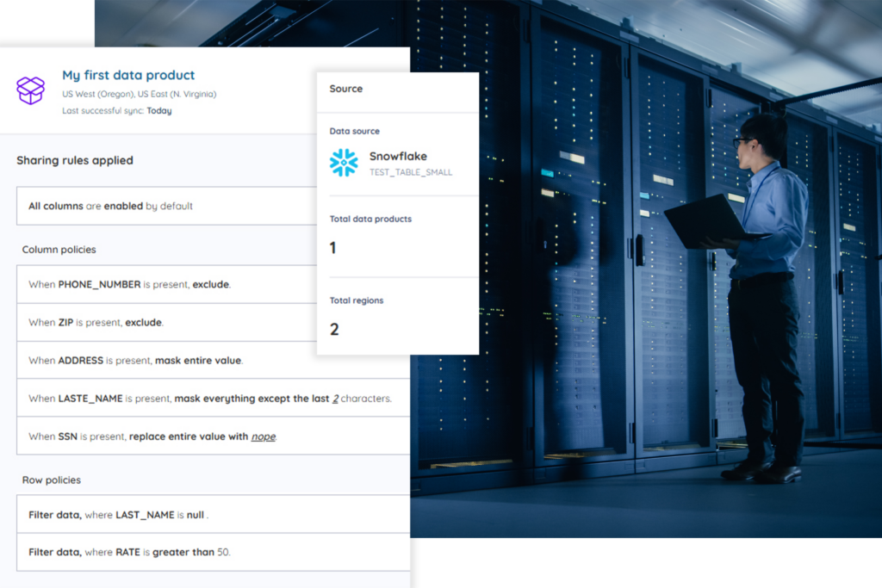Image resolution: width=882 pixels, height=588 pixels.
Task: Click the server room photo of the technician
Action: point(646,269)
